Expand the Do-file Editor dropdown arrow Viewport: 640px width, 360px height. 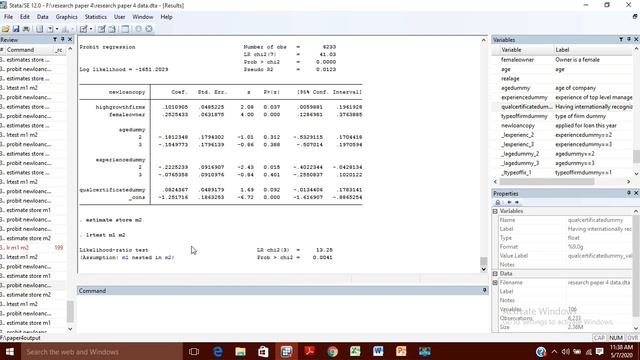[x=91, y=29]
